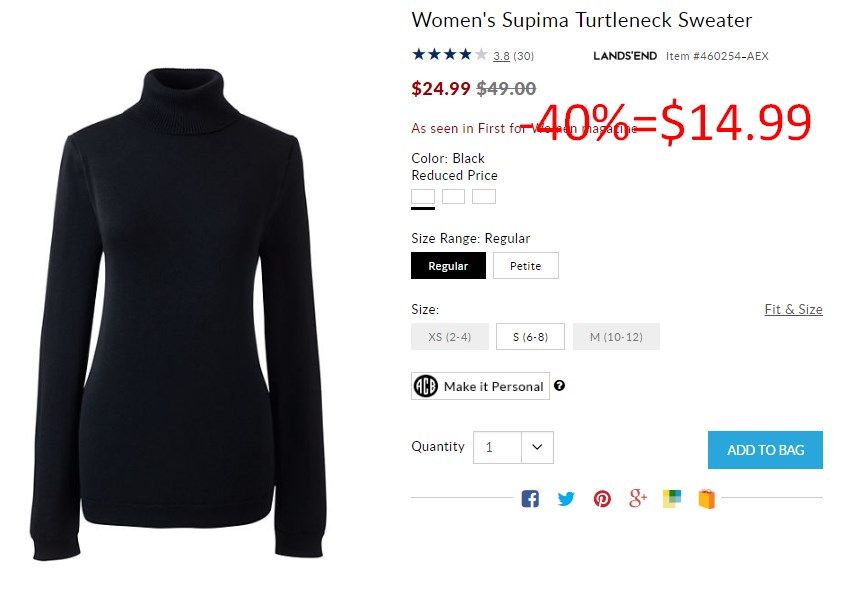854x595 pixels.
Task: Open the Fit & Size guide link
Action: [794, 309]
